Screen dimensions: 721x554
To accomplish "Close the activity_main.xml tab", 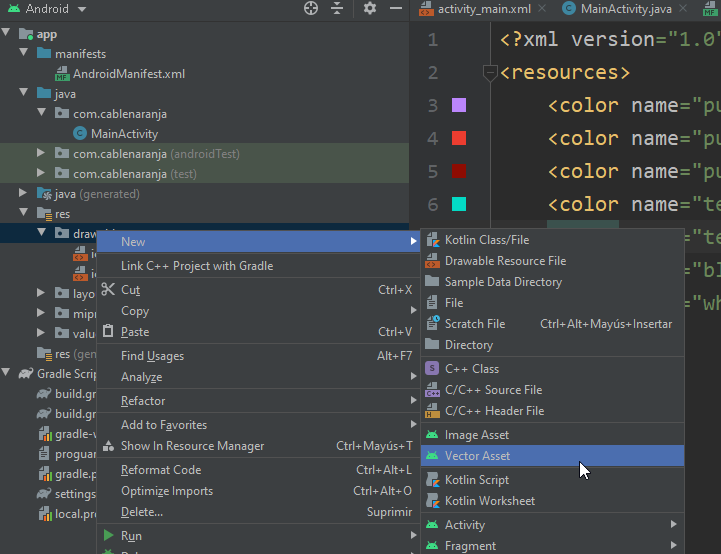I will click(542, 8).
